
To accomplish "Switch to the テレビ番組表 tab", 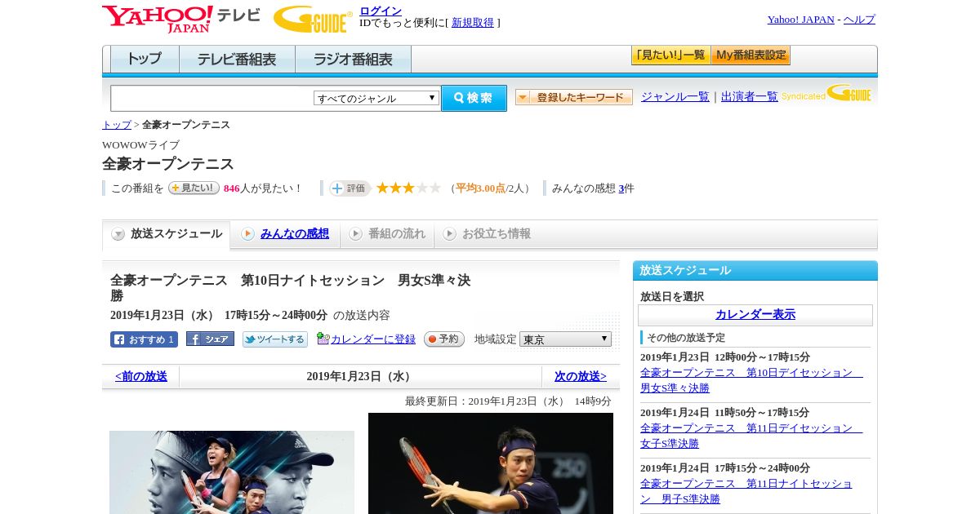I will click(237, 60).
